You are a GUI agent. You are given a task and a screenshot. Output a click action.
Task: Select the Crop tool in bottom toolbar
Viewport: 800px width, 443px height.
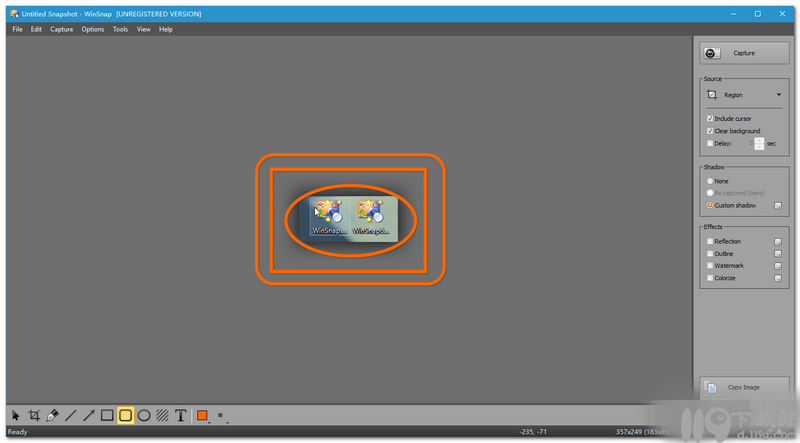click(x=34, y=415)
